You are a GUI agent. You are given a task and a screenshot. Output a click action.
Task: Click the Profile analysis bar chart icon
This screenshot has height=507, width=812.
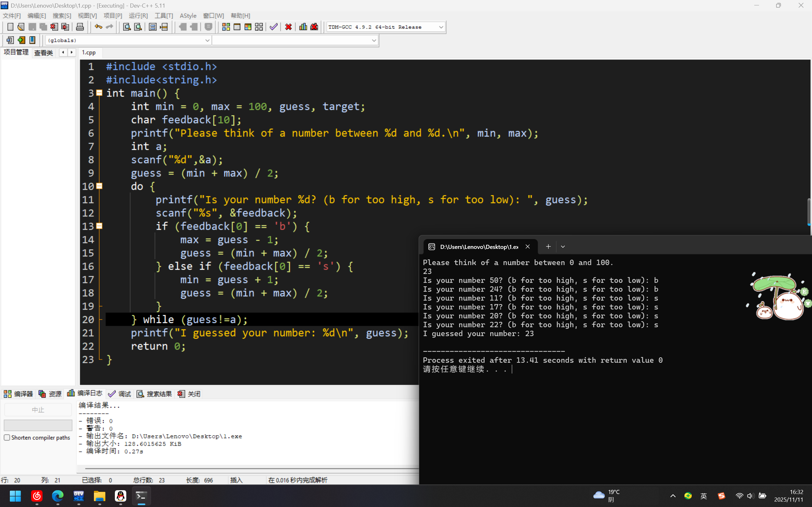click(303, 27)
